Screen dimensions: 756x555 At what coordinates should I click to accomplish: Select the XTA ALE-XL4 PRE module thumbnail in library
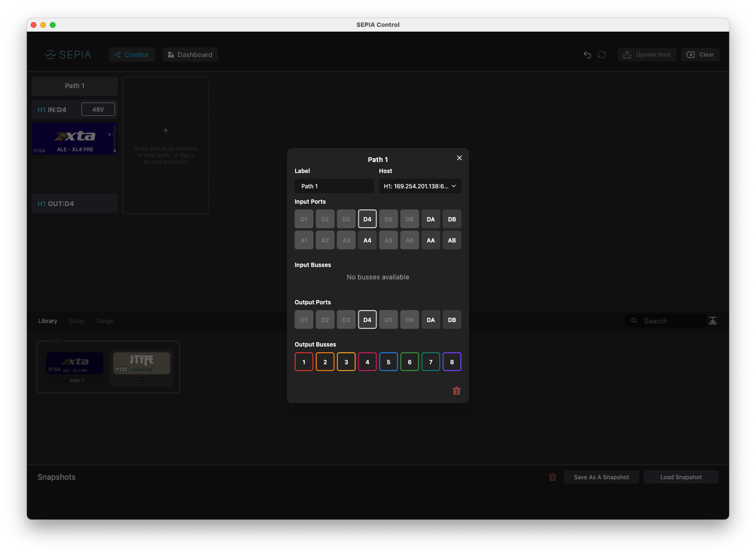pos(75,363)
